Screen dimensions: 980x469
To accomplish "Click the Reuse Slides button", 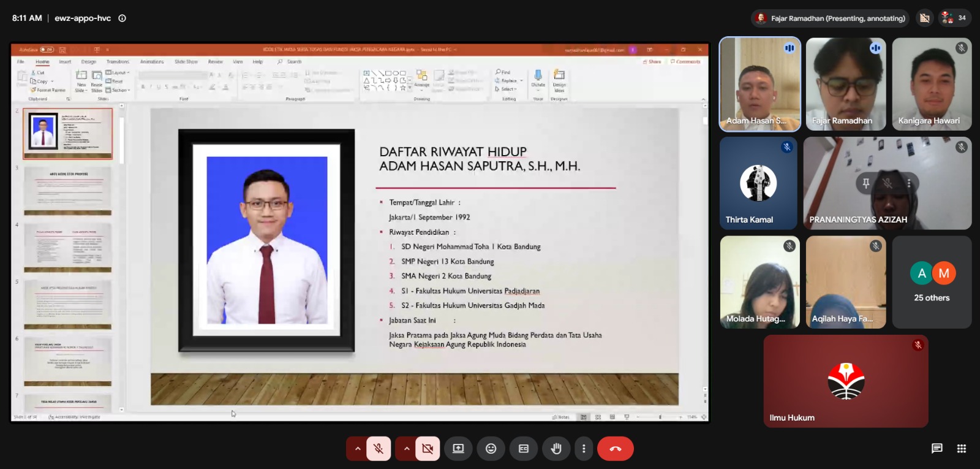I will tap(97, 81).
